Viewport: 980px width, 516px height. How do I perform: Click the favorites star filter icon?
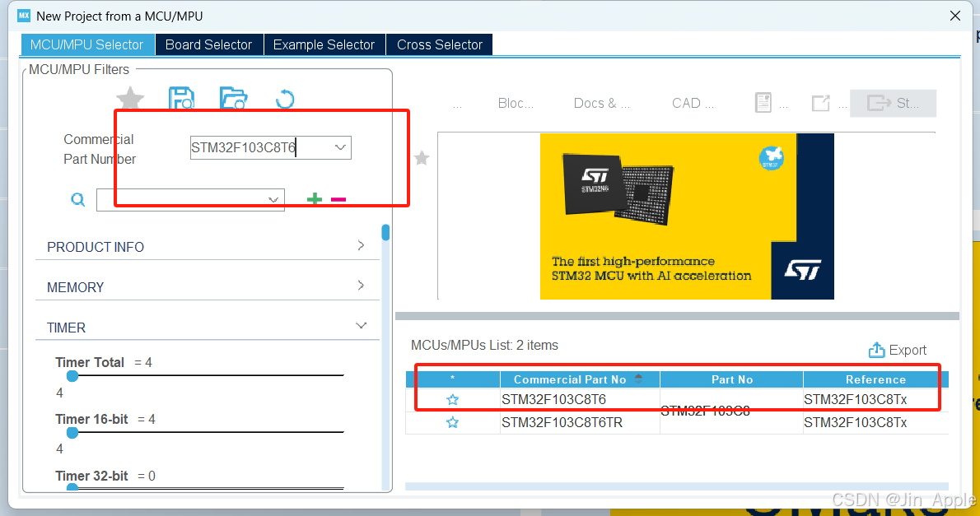[x=130, y=99]
